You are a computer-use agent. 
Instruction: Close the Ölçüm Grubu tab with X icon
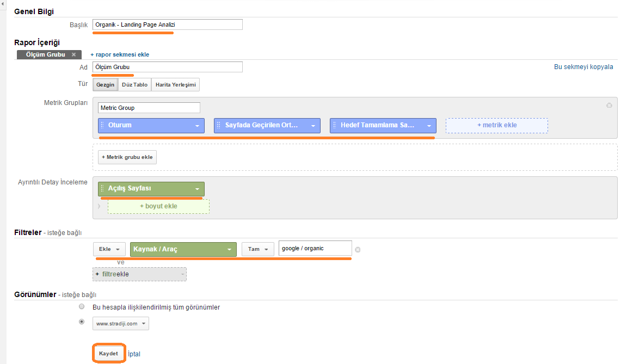(x=73, y=55)
